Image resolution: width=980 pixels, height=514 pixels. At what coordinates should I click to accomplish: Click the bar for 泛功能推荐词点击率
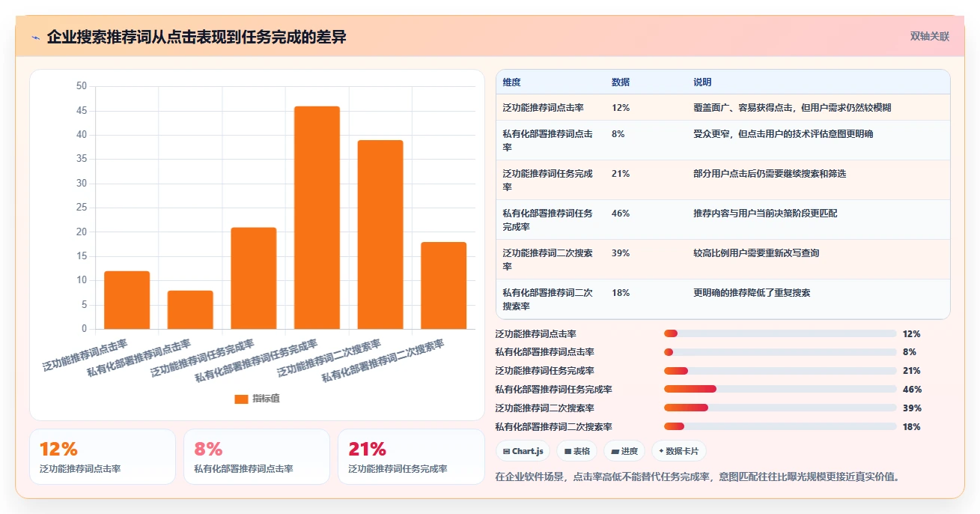pos(127,300)
